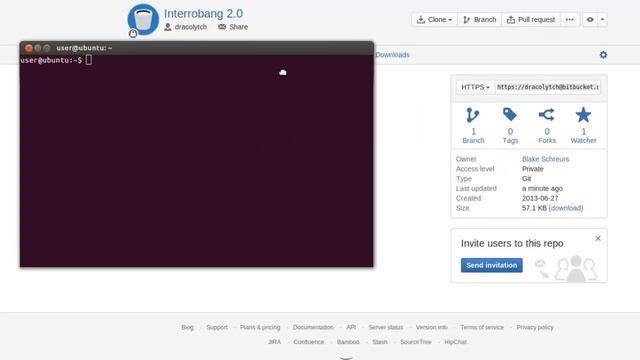Dismiss the Invite users panel

pos(598,238)
